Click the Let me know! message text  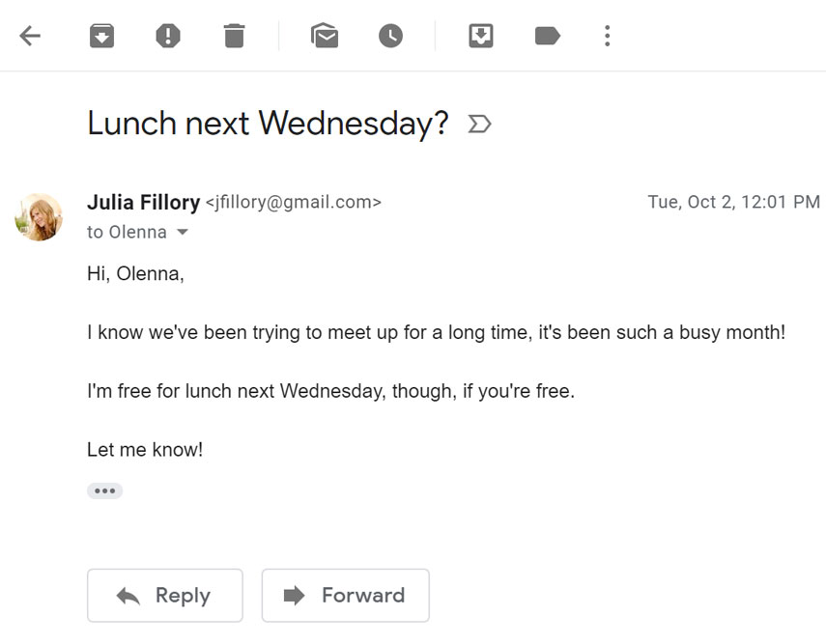point(145,450)
